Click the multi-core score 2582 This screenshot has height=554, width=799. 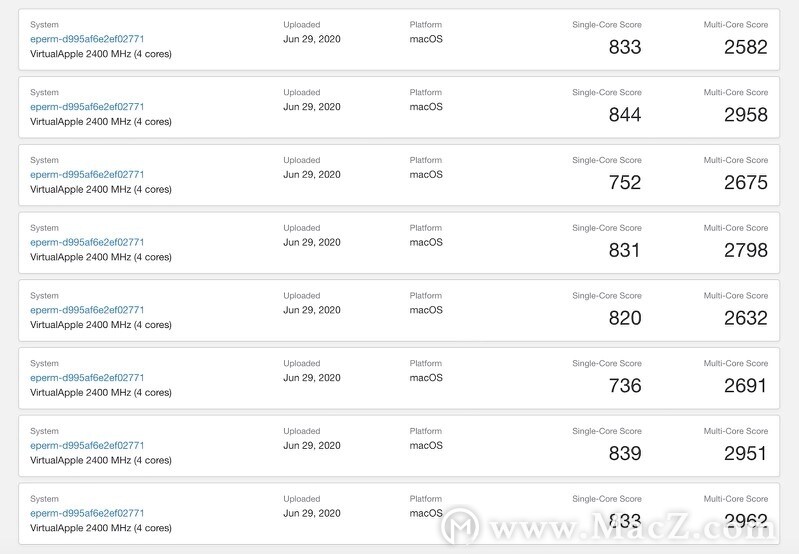click(x=745, y=47)
